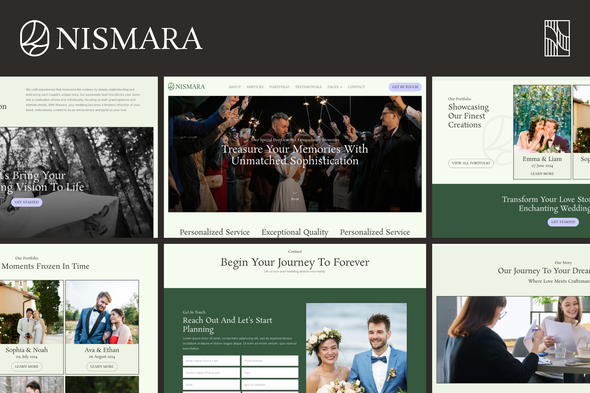590x393 pixels.
Task: Click Get Started on the forest photo
Action: (x=26, y=202)
